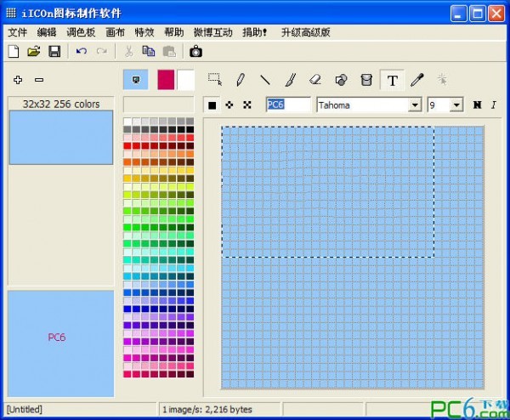The height and width of the screenshot is (420, 510).
Task: Copy with the two pages icon
Action: click(x=148, y=51)
